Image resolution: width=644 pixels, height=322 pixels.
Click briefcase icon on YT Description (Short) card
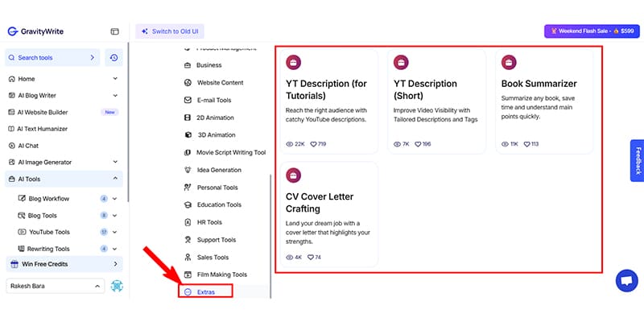pos(401,63)
